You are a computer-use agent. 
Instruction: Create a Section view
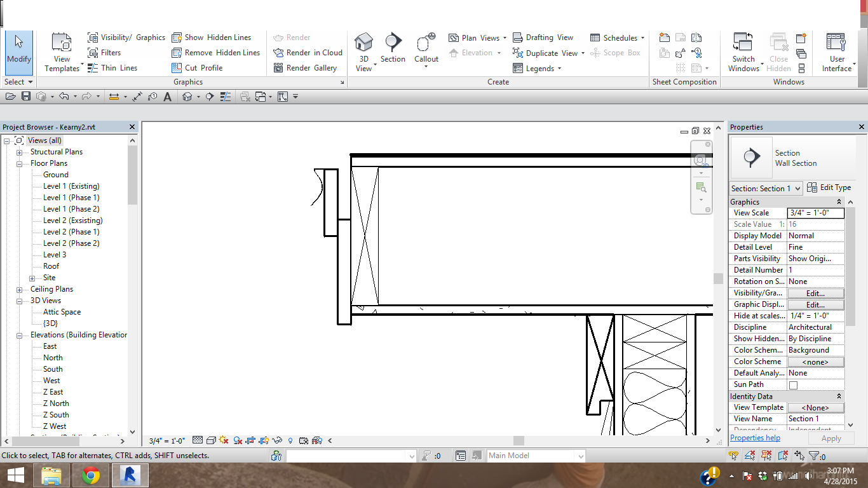tap(393, 48)
